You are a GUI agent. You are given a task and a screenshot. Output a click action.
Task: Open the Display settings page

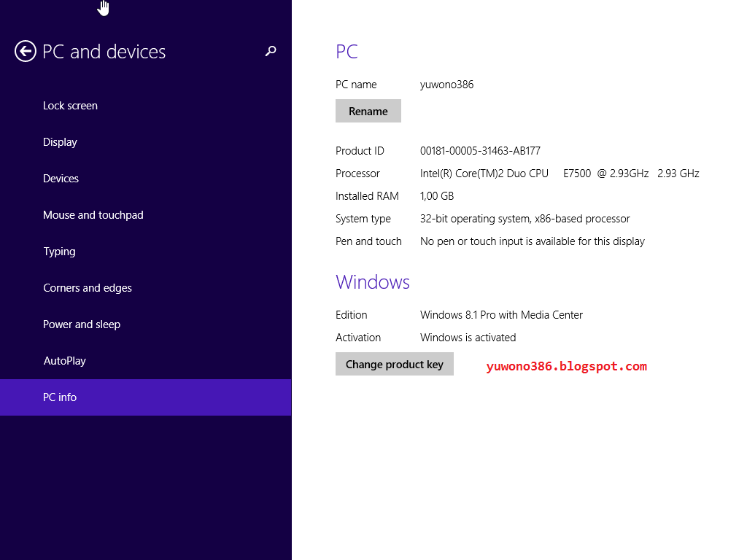(146, 142)
